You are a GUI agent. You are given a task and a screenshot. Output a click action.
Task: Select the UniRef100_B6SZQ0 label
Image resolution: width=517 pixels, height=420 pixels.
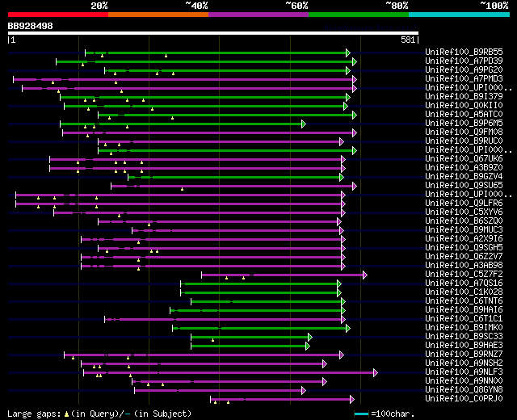[464, 221]
